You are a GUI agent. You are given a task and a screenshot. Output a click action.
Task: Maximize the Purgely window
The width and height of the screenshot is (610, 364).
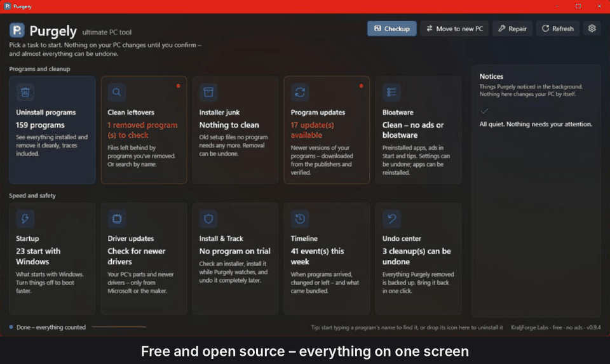pyautogui.click(x=578, y=6)
